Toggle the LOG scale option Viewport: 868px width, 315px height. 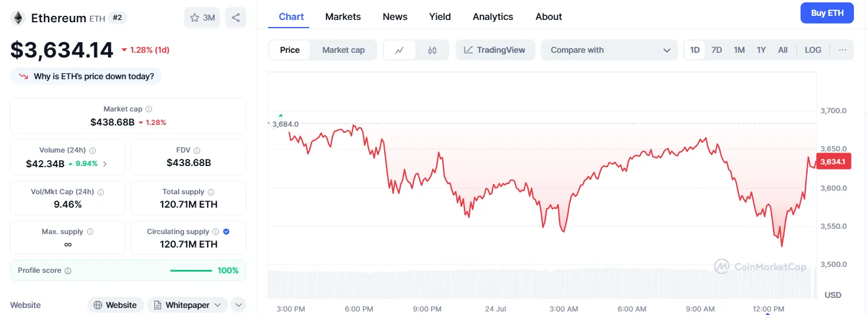(813, 50)
